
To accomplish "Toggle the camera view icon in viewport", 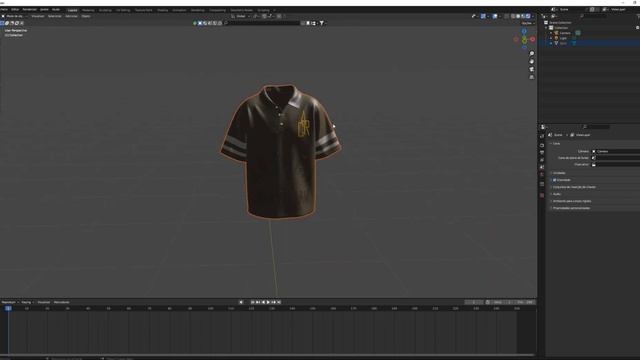I will 531,69.
